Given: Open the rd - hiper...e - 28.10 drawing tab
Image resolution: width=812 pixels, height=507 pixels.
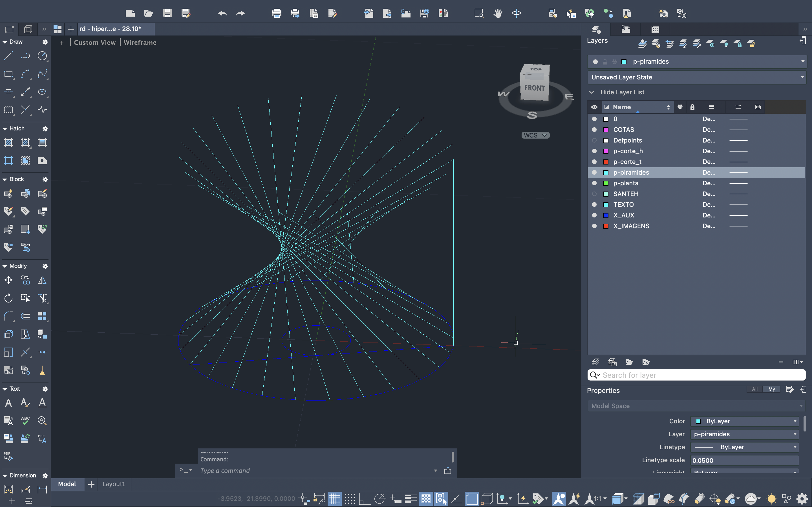Looking at the screenshot, I should (111, 29).
